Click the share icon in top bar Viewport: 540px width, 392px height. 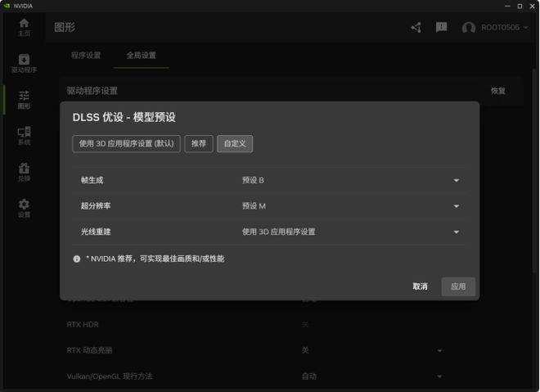click(x=416, y=28)
